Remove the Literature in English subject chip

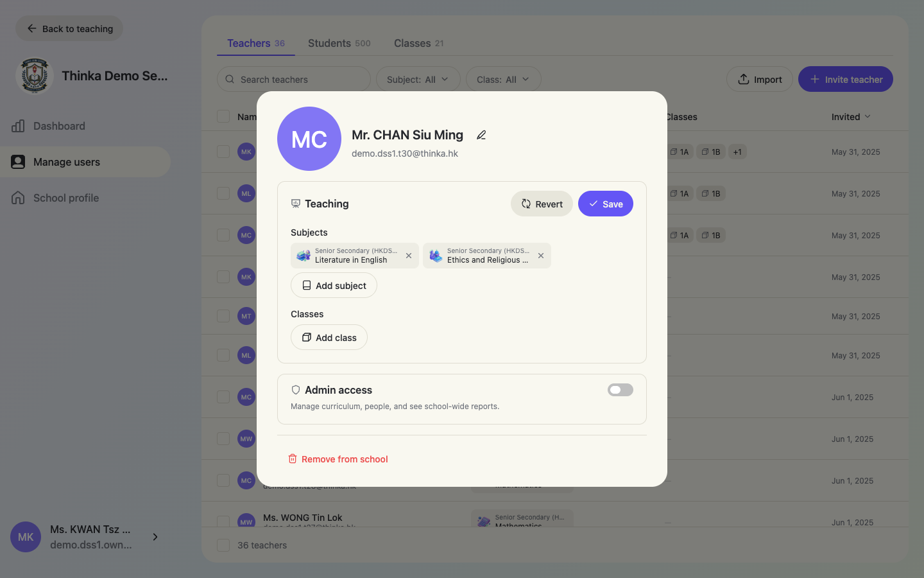click(x=409, y=256)
